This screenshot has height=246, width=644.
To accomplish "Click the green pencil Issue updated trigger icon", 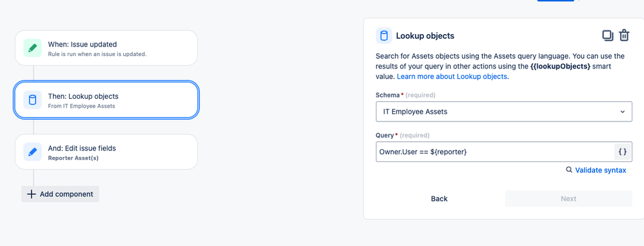I will coord(32,48).
